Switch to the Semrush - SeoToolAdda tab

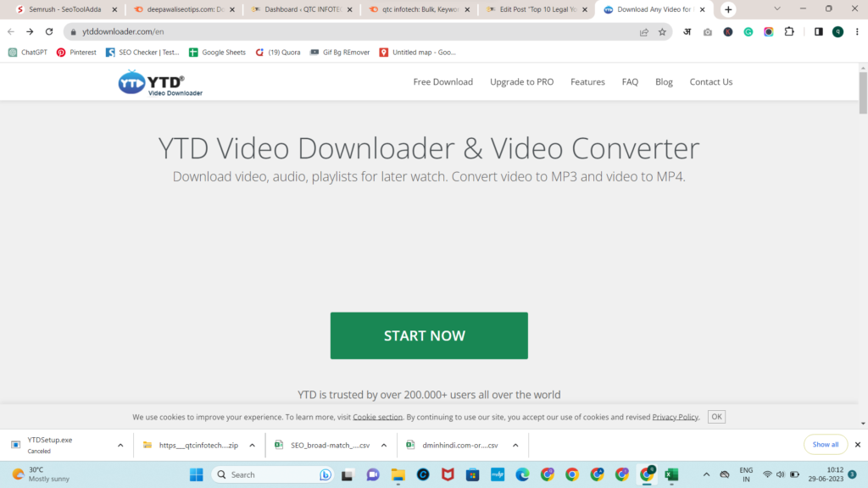click(64, 9)
